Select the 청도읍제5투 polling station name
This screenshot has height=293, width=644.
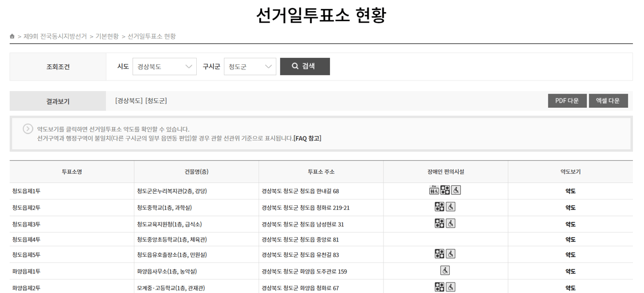(x=26, y=255)
